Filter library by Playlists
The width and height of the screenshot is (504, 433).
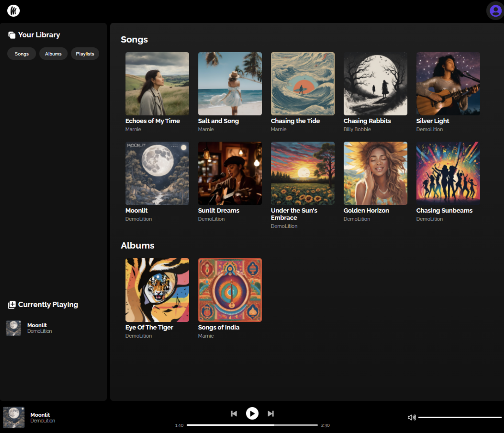(85, 54)
